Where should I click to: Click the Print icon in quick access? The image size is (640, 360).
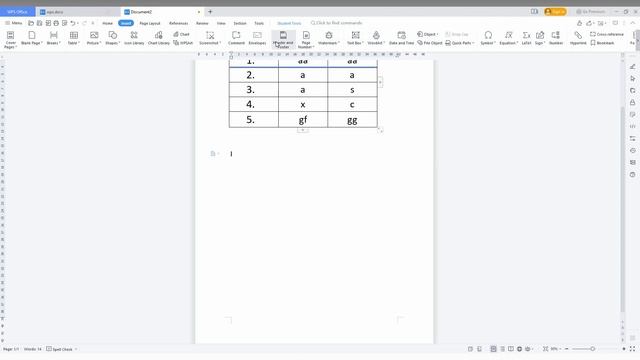(x=56, y=23)
